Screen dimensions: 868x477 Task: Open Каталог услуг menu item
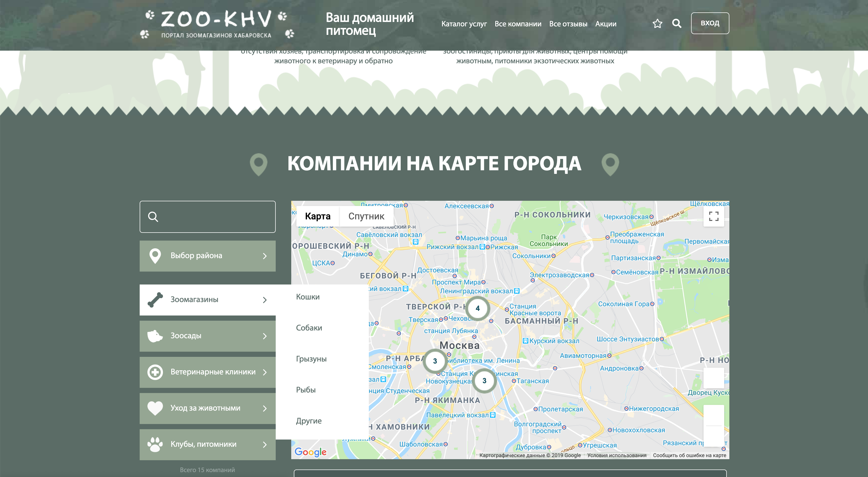tap(464, 24)
